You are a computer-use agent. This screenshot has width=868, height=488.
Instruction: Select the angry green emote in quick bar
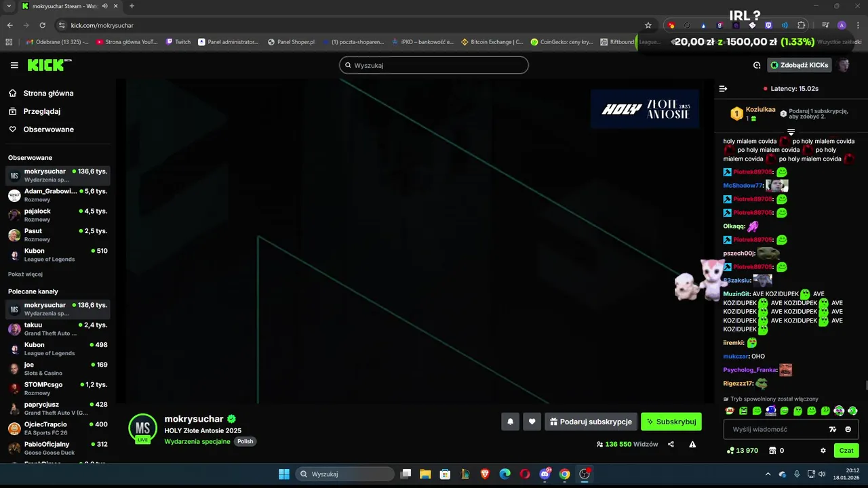743,411
